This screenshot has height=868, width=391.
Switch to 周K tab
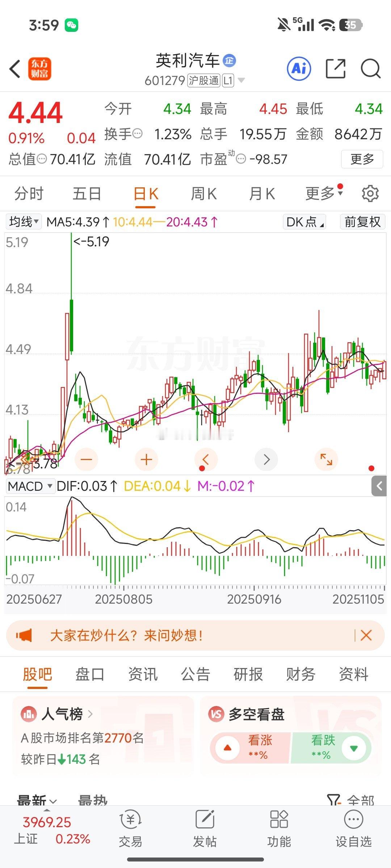click(x=204, y=194)
